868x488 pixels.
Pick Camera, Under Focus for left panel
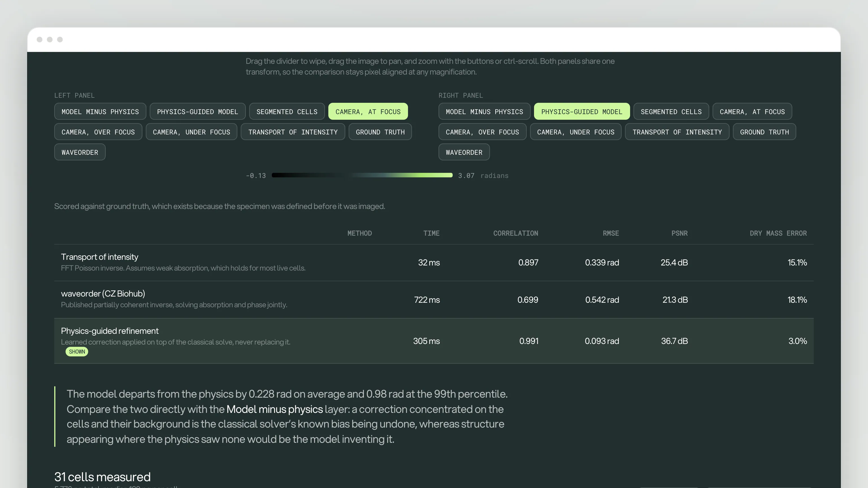click(191, 132)
